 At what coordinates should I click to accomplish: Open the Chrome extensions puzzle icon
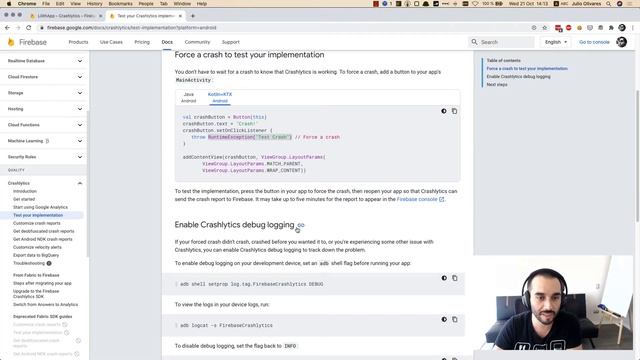click(x=611, y=28)
